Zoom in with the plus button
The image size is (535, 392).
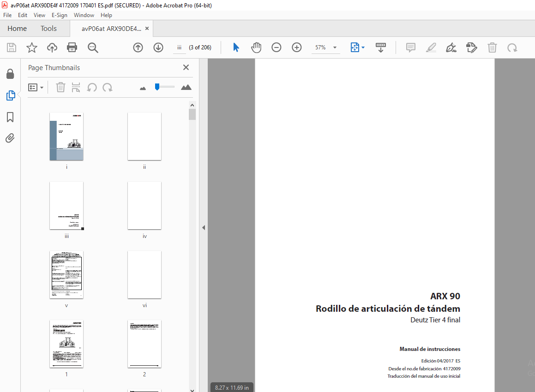tap(297, 48)
